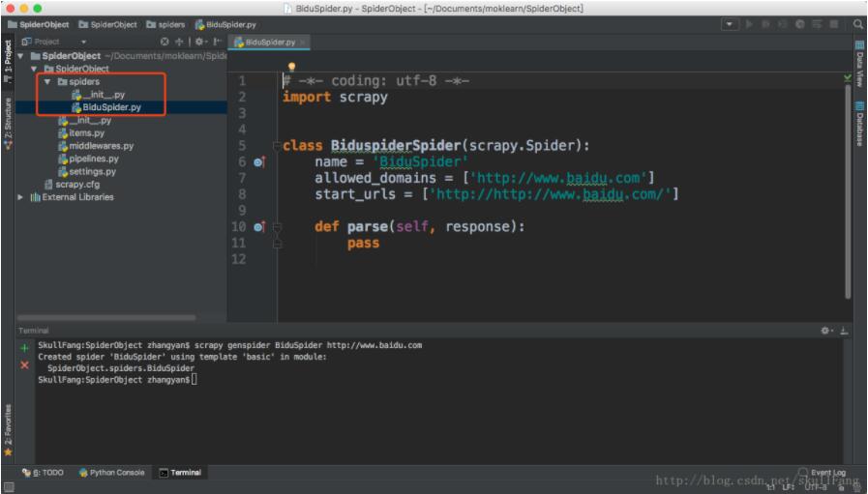Viewport: 868px width, 494px height.
Task: Click the SpiderObject root breadcrumb
Action: pyautogui.click(x=38, y=24)
